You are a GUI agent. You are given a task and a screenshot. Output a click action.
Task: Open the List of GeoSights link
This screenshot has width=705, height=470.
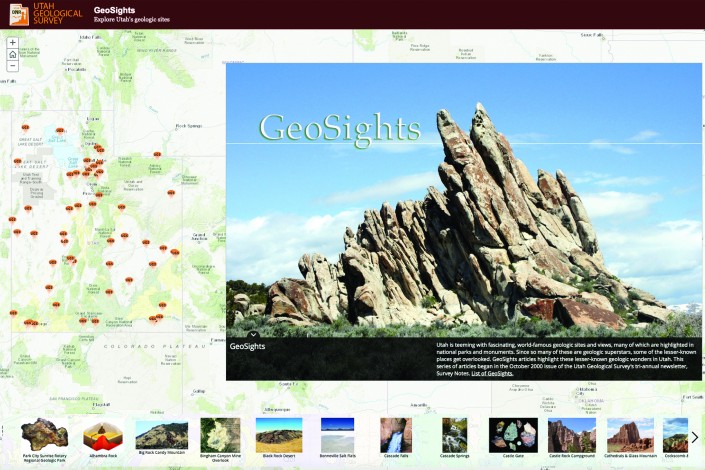tap(491, 373)
